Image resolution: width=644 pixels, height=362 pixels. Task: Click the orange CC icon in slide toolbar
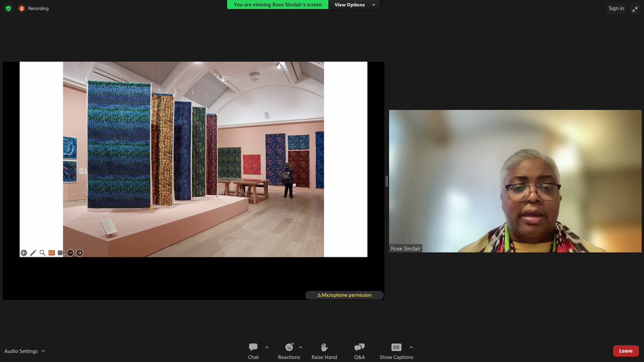pos(51,253)
